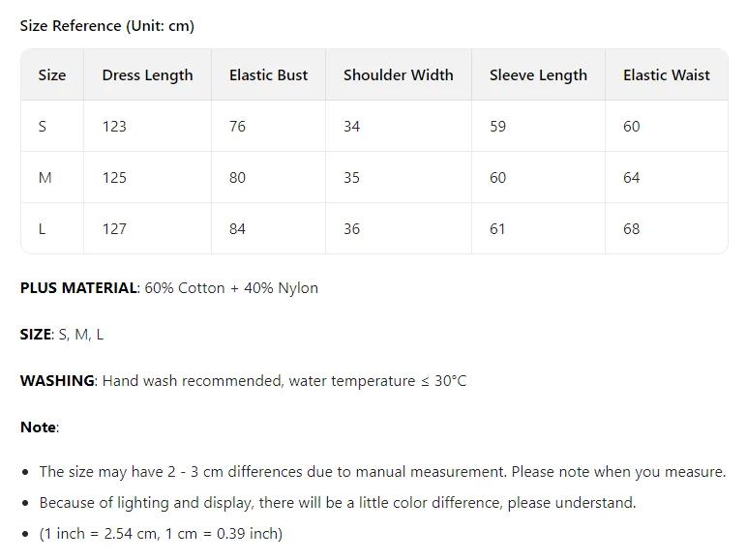Image resolution: width=747 pixels, height=560 pixels.
Task: Select the Elastic Waist header cell
Action: [x=666, y=74]
